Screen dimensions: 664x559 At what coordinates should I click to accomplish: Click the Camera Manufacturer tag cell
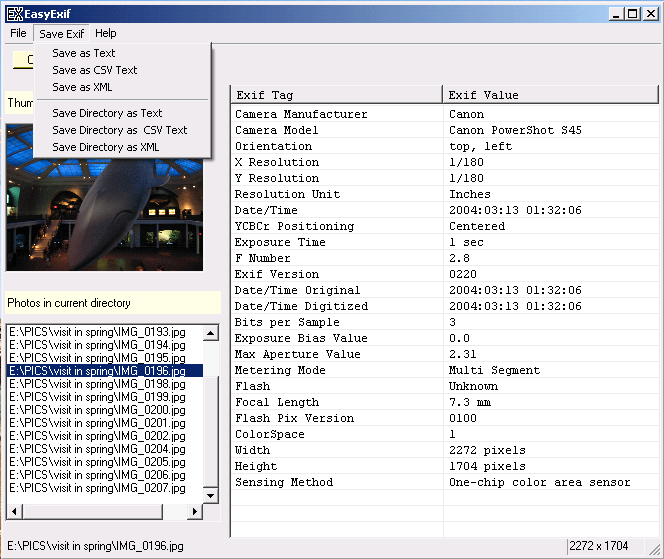(x=338, y=114)
